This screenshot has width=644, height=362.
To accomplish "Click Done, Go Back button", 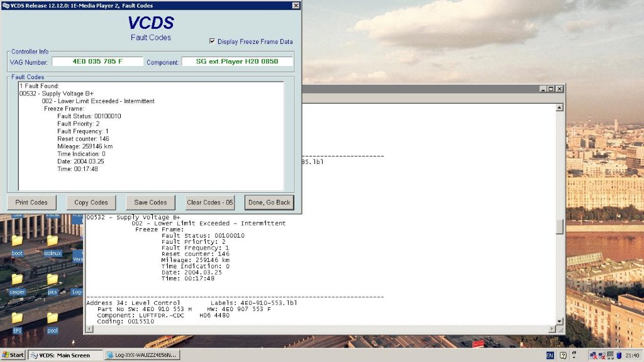I will [269, 202].
